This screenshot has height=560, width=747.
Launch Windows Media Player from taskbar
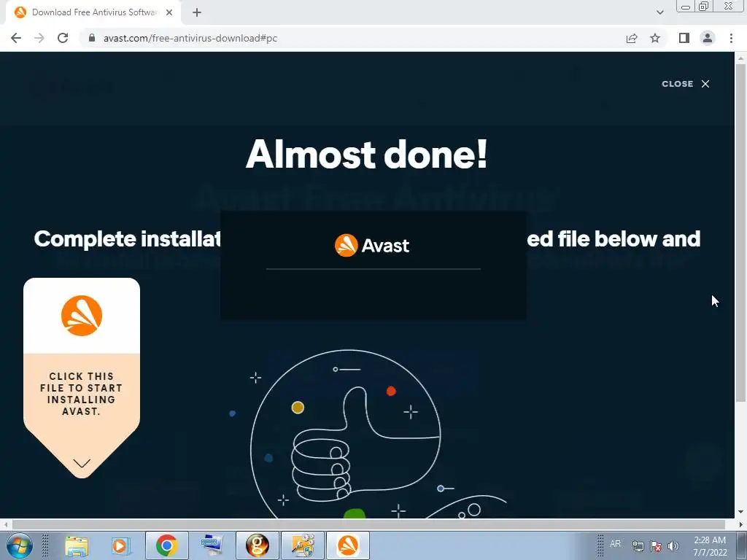coord(120,545)
